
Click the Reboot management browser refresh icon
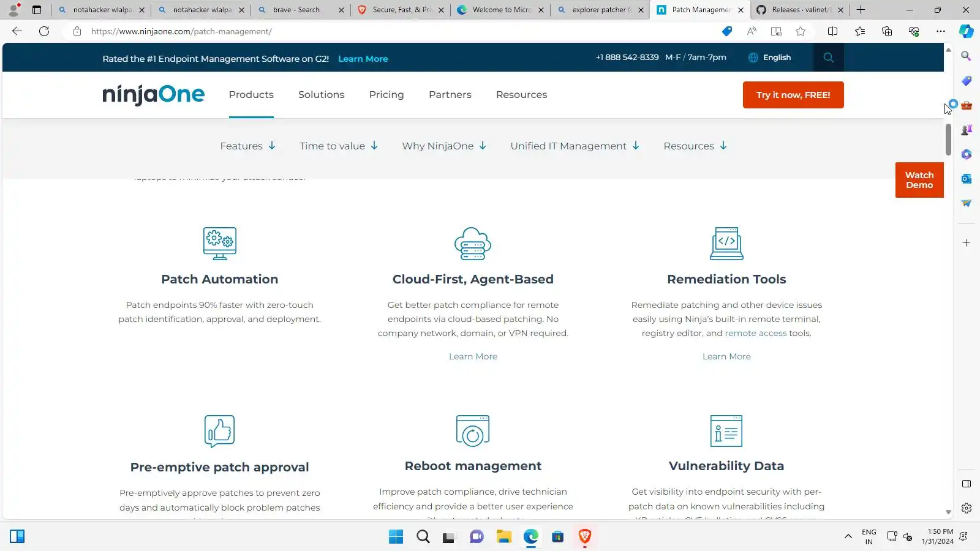[x=473, y=430]
